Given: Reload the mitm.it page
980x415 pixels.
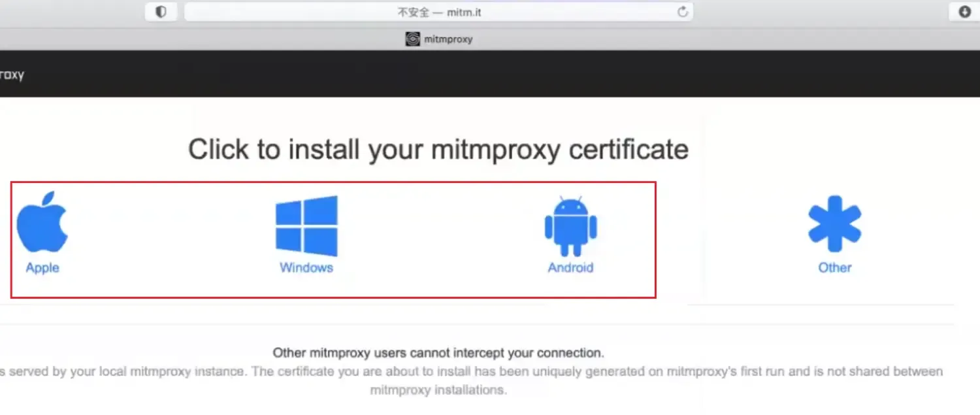Looking at the screenshot, I should (x=682, y=11).
